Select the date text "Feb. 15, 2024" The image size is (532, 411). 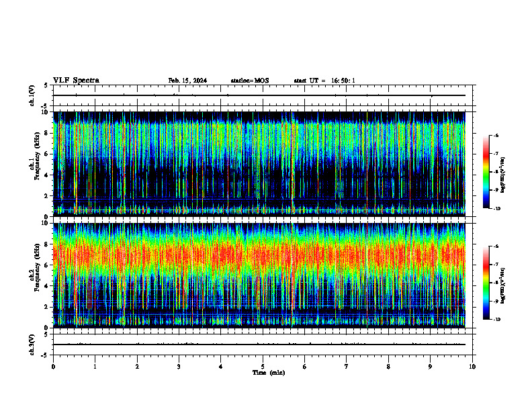187,81
